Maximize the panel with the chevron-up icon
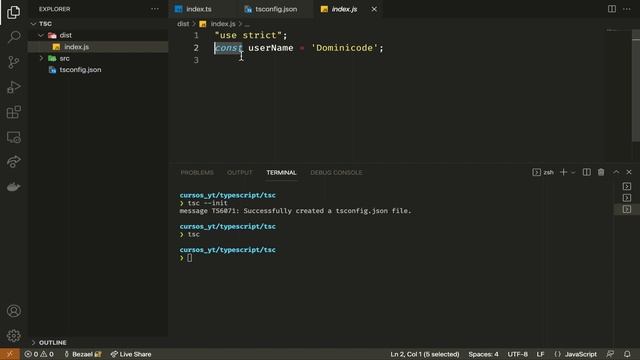This screenshot has width=640, height=360. [616, 172]
